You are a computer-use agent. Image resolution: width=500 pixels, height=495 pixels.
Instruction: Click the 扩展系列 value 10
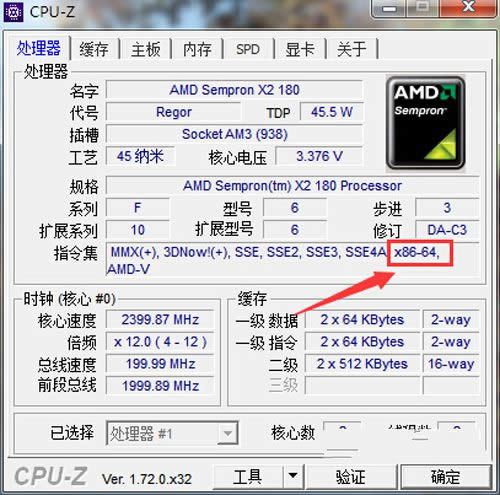[138, 230]
